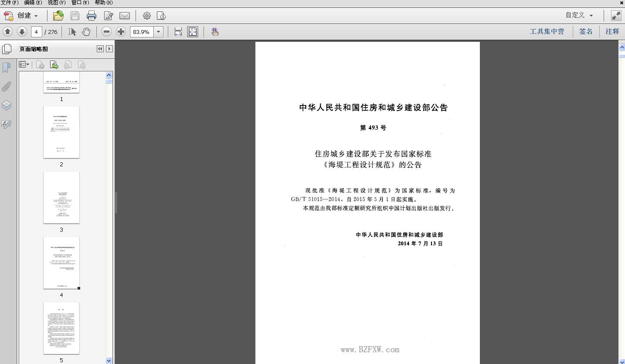Choose the Select text cursor tool
The width and height of the screenshot is (625, 364).
(x=72, y=31)
